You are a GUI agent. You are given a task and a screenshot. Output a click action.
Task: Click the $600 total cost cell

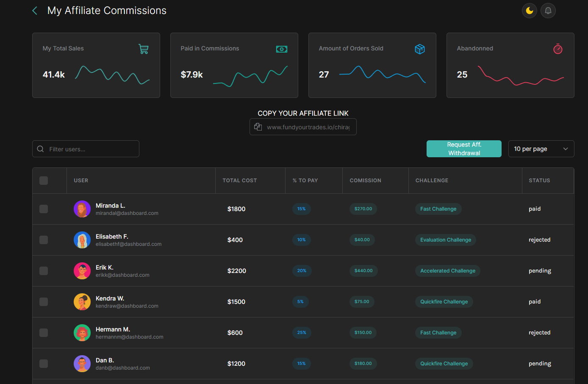235,333
